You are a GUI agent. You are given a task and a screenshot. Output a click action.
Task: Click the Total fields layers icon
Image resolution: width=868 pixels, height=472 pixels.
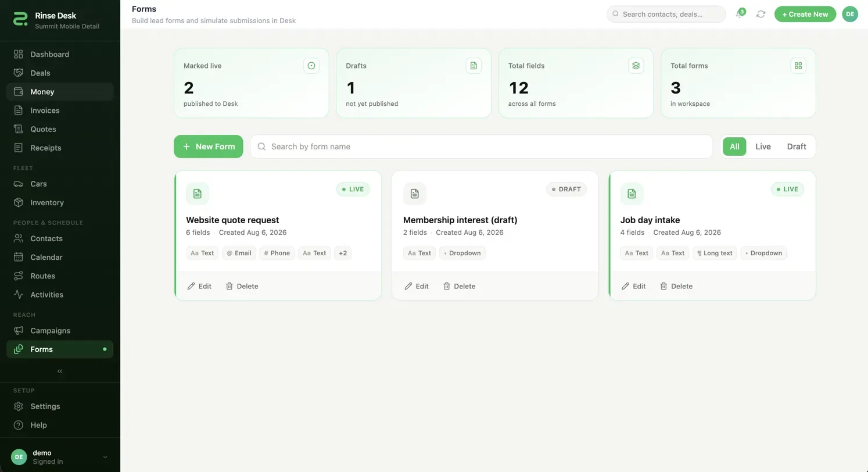636,66
